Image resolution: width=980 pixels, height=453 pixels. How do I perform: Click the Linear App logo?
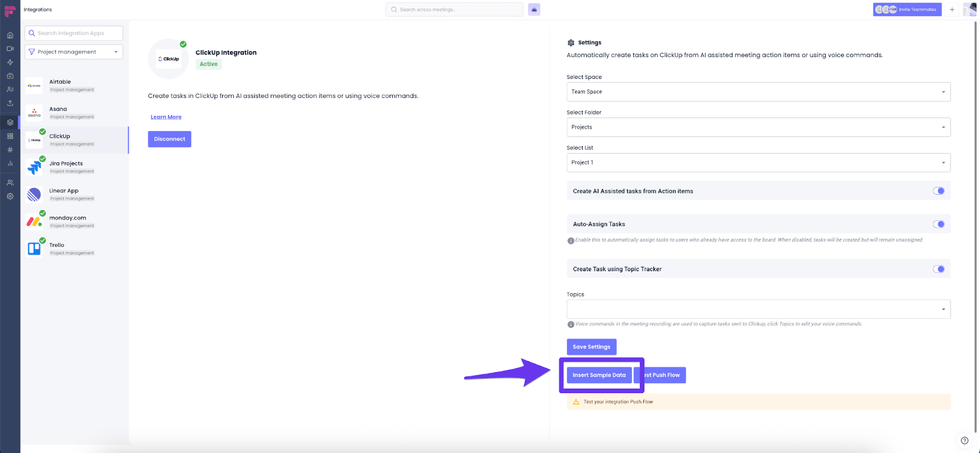point(34,195)
